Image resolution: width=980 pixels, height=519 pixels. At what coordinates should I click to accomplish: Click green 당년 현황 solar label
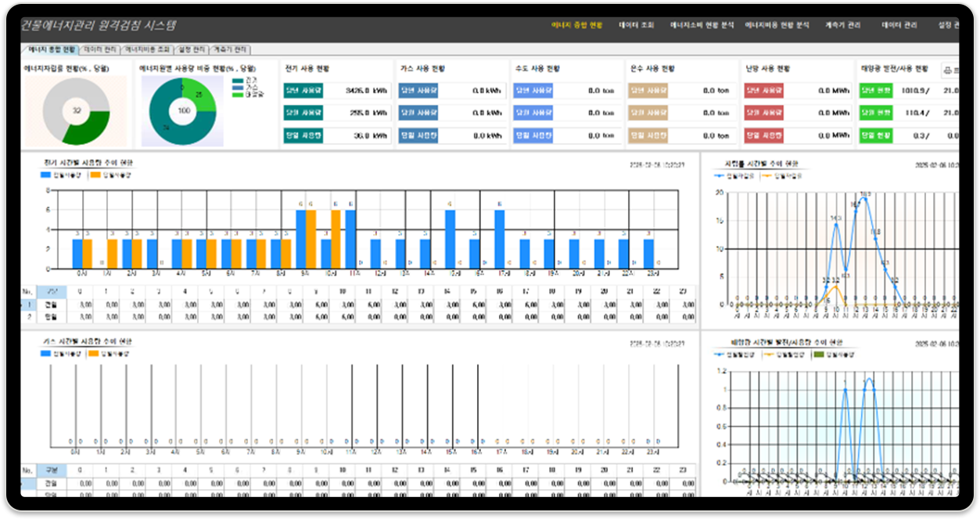875,91
